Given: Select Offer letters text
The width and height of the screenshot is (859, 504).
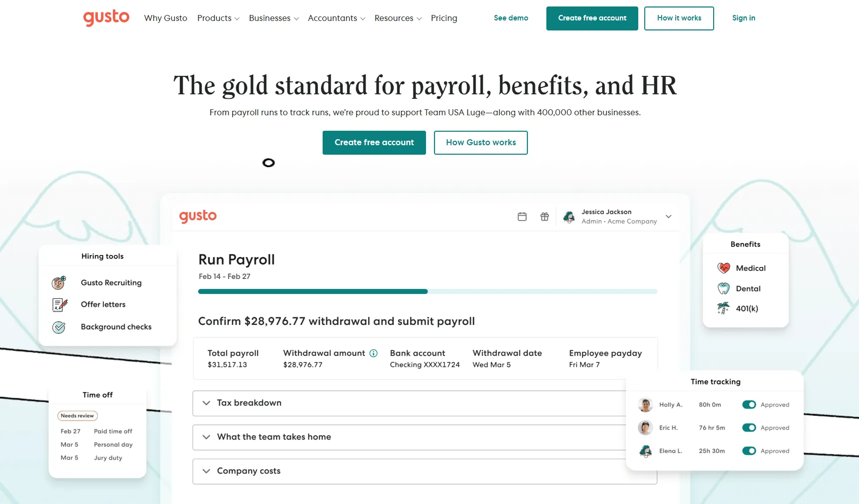Looking at the screenshot, I should (103, 304).
